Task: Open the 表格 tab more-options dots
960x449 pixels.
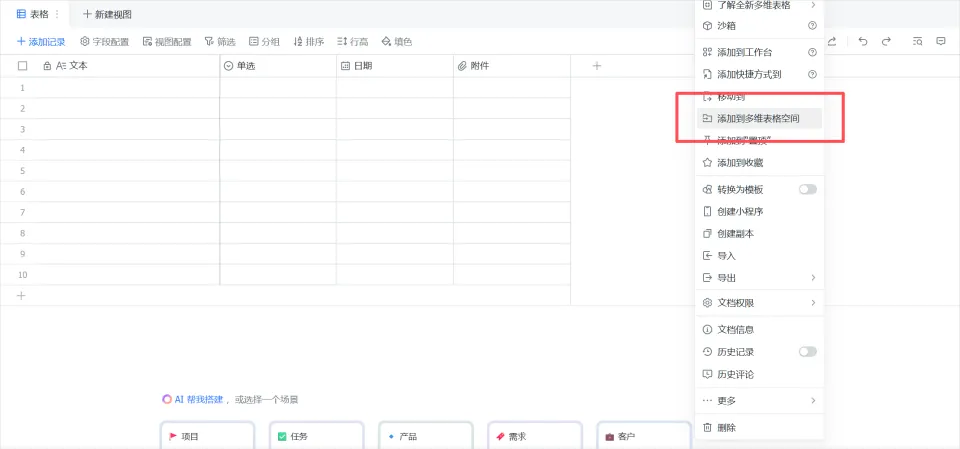Action: pos(58,13)
